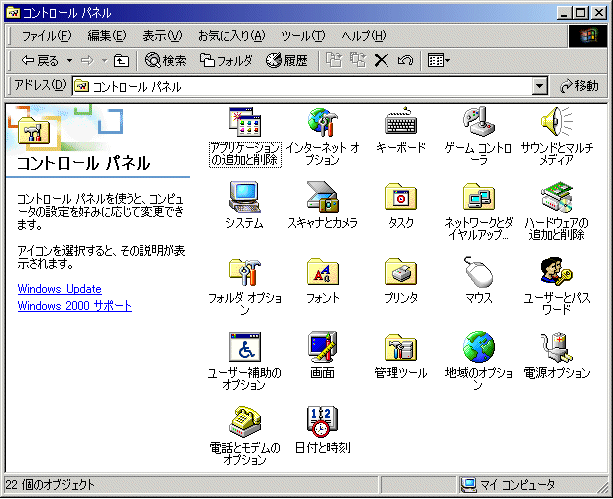
Task: Open the ツール(T) menu
Action: point(303,36)
